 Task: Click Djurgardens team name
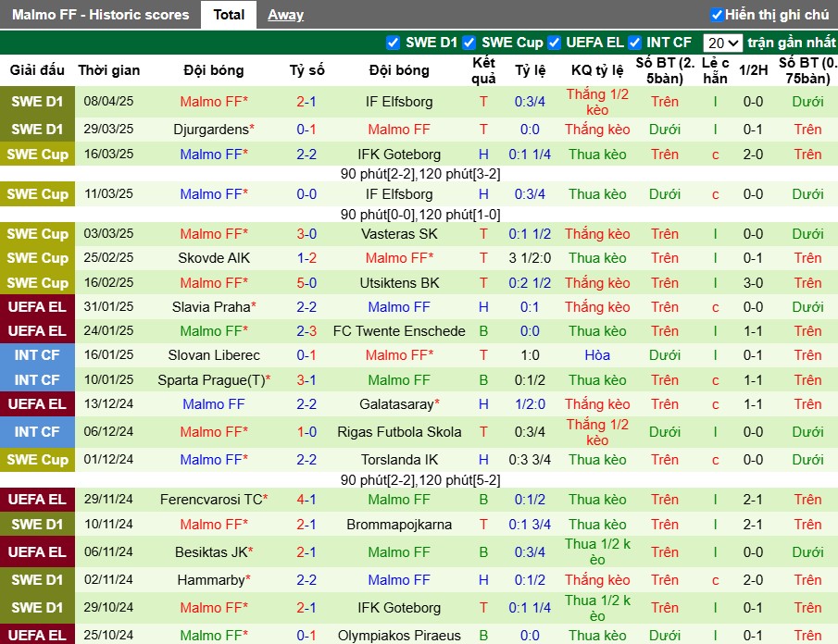coord(214,130)
